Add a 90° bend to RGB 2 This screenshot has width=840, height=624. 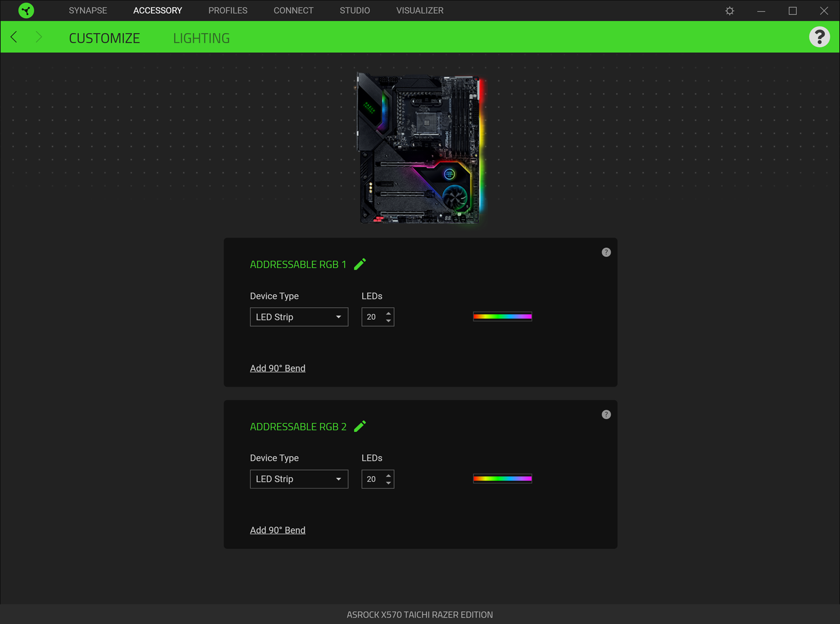(x=278, y=530)
